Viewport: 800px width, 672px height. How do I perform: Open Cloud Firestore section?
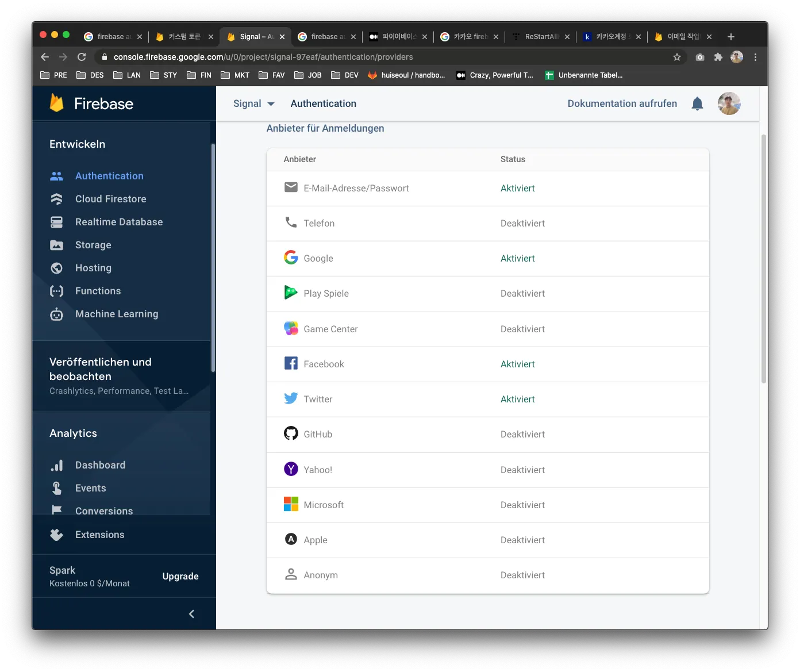pyautogui.click(x=110, y=199)
